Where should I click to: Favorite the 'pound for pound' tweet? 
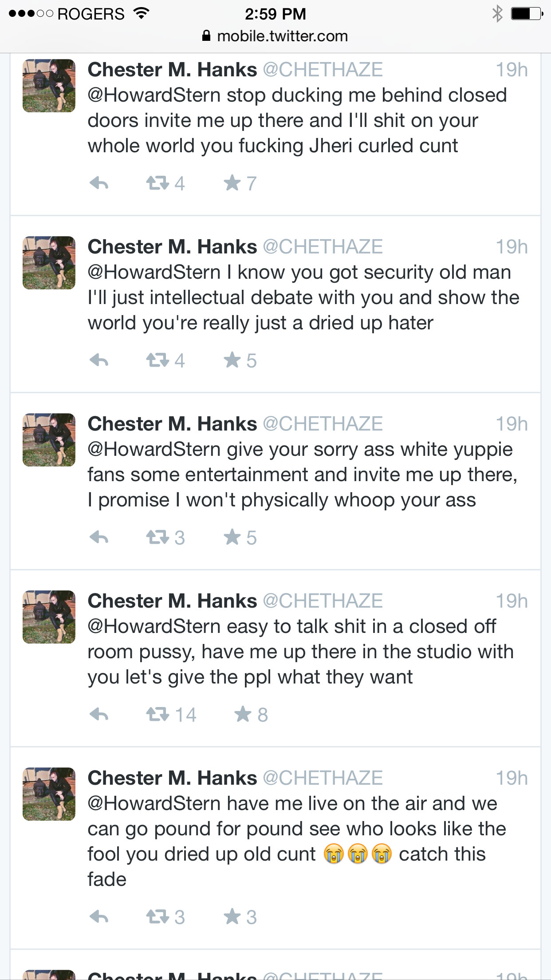[x=232, y=917]
